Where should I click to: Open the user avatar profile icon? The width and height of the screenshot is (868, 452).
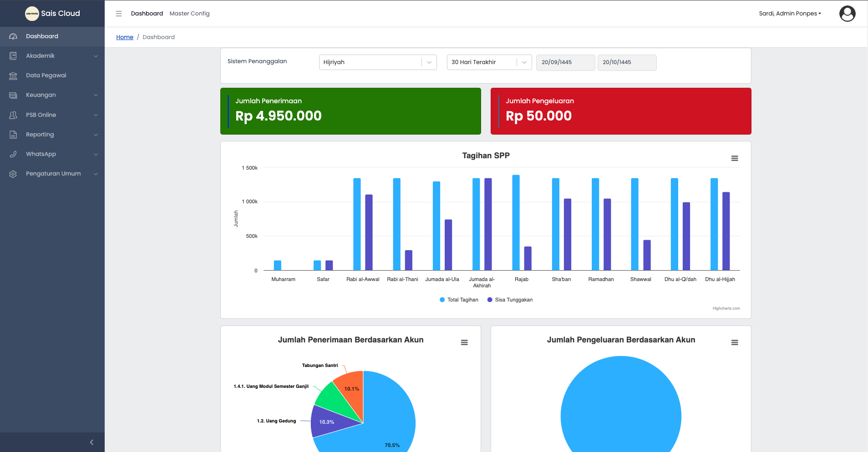[x=847, y=14]
